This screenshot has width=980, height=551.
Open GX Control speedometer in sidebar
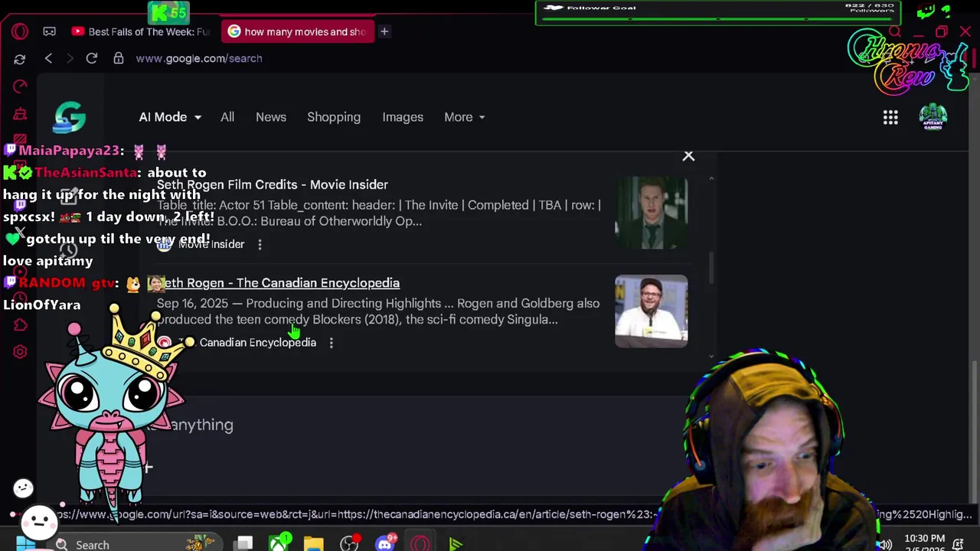click(20, 86)
